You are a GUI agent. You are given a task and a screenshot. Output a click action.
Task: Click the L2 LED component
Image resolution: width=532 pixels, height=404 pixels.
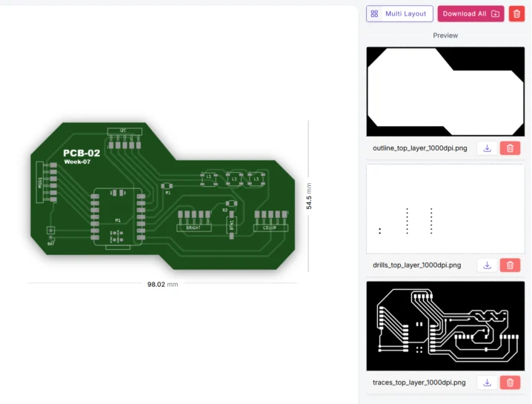pos(234,179)
